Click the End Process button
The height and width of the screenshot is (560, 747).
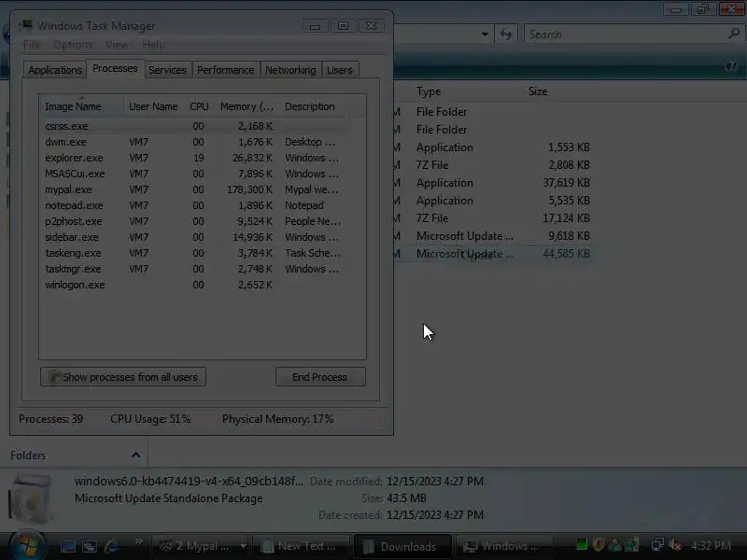pyautogui.click(x=320, y=377)
